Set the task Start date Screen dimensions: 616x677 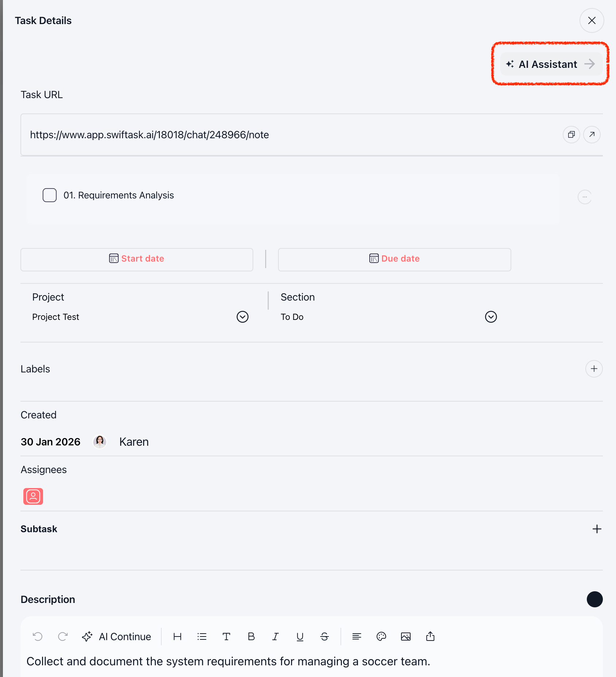[x=137, y=259]
